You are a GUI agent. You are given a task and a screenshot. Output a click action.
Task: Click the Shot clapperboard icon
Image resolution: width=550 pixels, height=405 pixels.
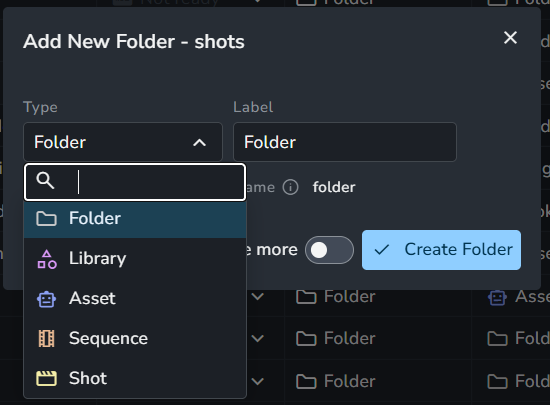point(46,378)
